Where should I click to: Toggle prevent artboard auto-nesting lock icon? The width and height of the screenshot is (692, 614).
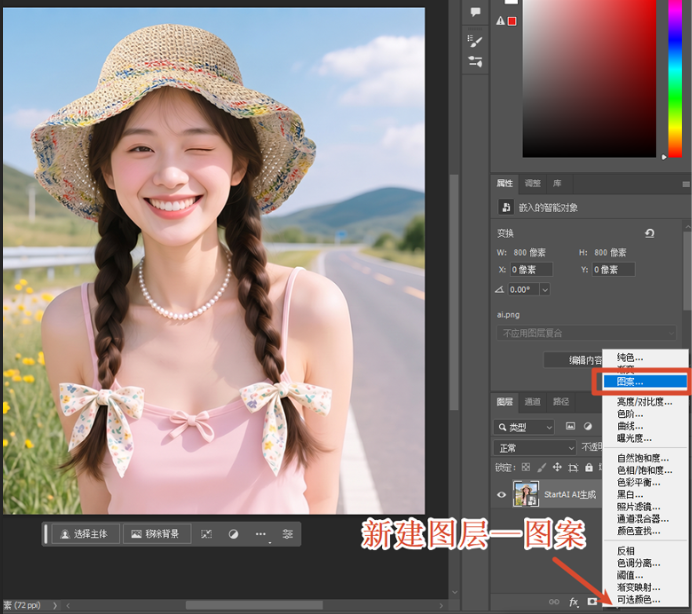tap(573, 467)
